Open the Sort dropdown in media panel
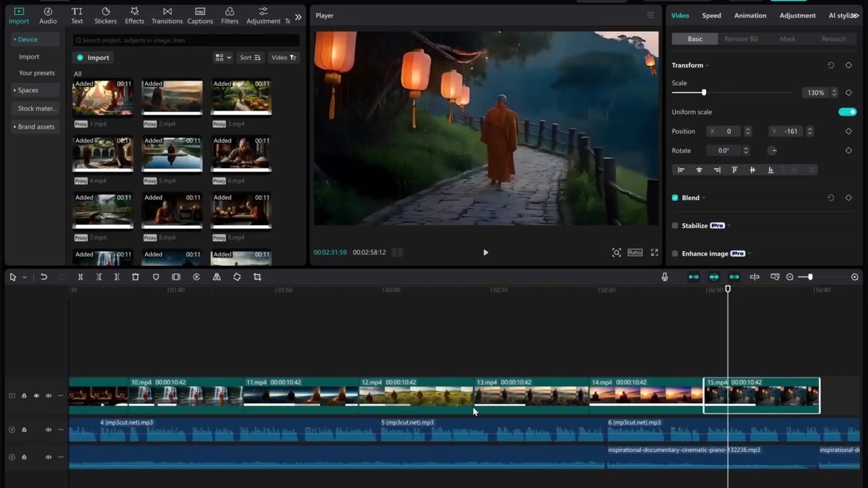The width and height of the screenshot is (868, 488). 250,58
